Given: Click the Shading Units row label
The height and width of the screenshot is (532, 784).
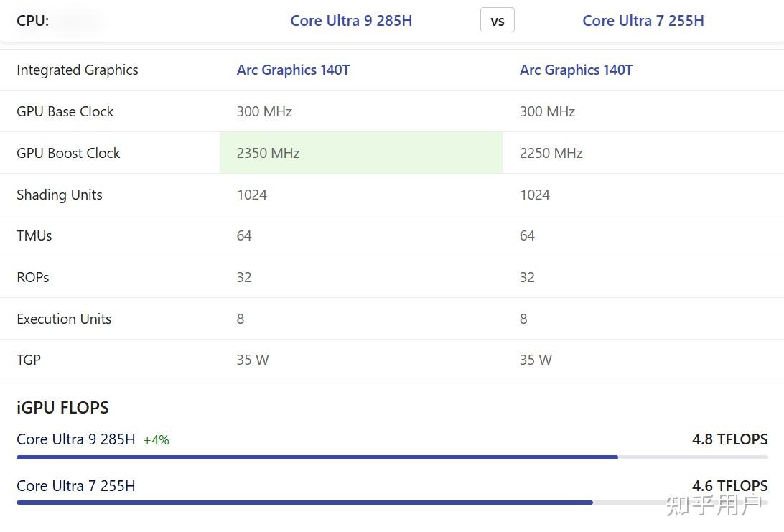Looking at the screenshot, I should pos(59,195).
